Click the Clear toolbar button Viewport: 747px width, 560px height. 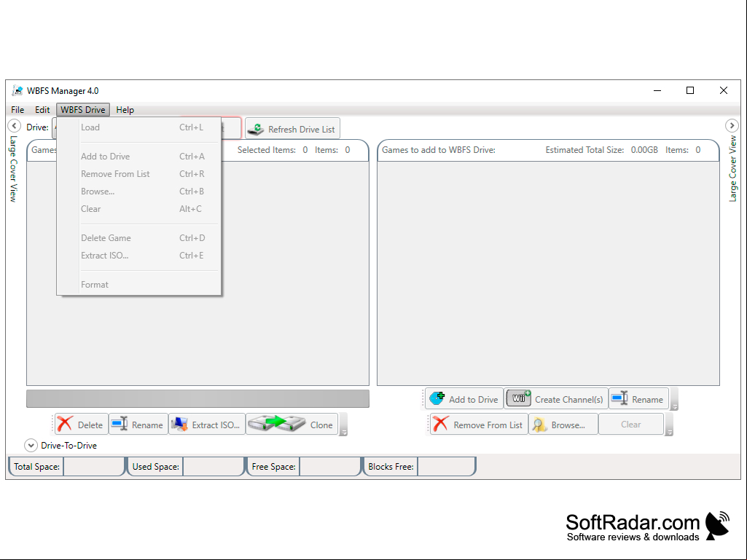[x=630, y=425]
